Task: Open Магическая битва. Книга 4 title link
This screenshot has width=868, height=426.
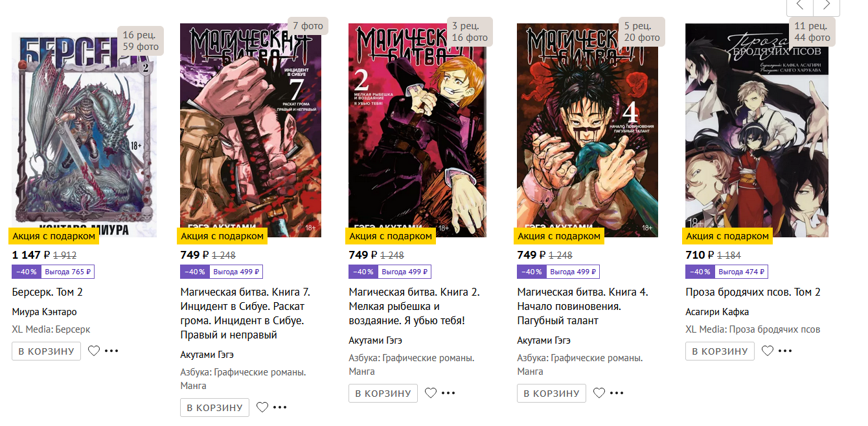Action: (x=583, y=306)
